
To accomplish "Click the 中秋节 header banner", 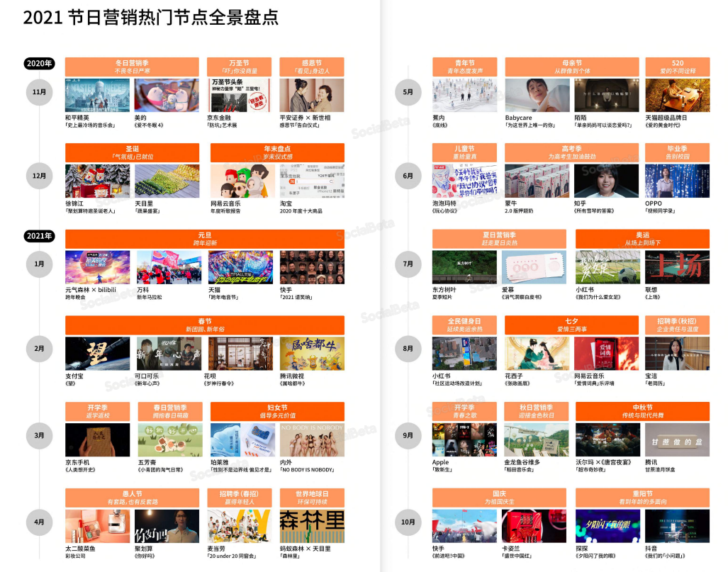I will pyautogui.click(x=642, y=411).
